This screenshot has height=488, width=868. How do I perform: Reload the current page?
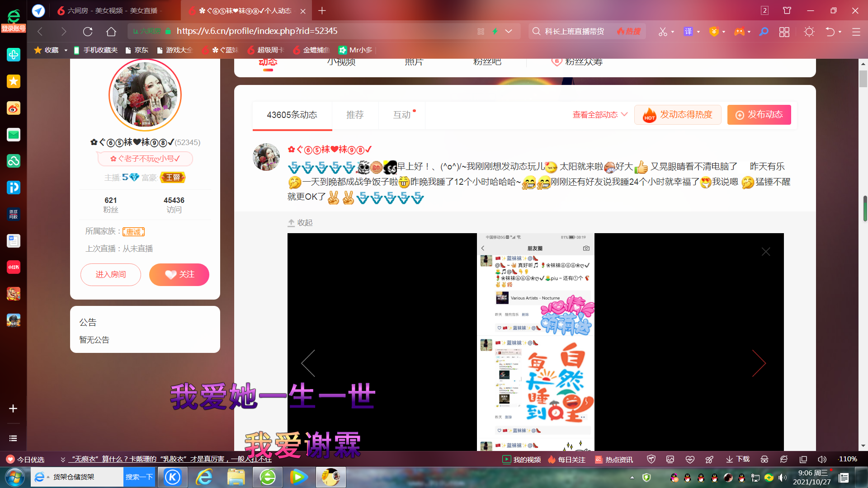88,31
